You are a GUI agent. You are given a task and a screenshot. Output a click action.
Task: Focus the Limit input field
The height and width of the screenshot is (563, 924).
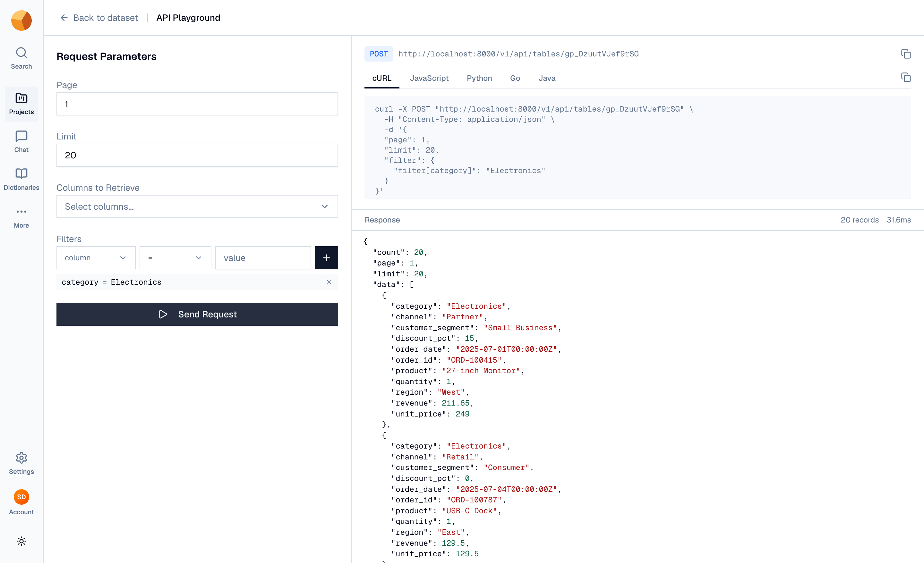point(197,155)
